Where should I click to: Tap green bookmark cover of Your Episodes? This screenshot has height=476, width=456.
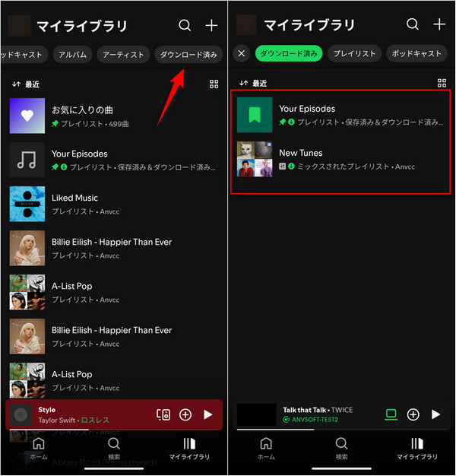coord(255,115)
